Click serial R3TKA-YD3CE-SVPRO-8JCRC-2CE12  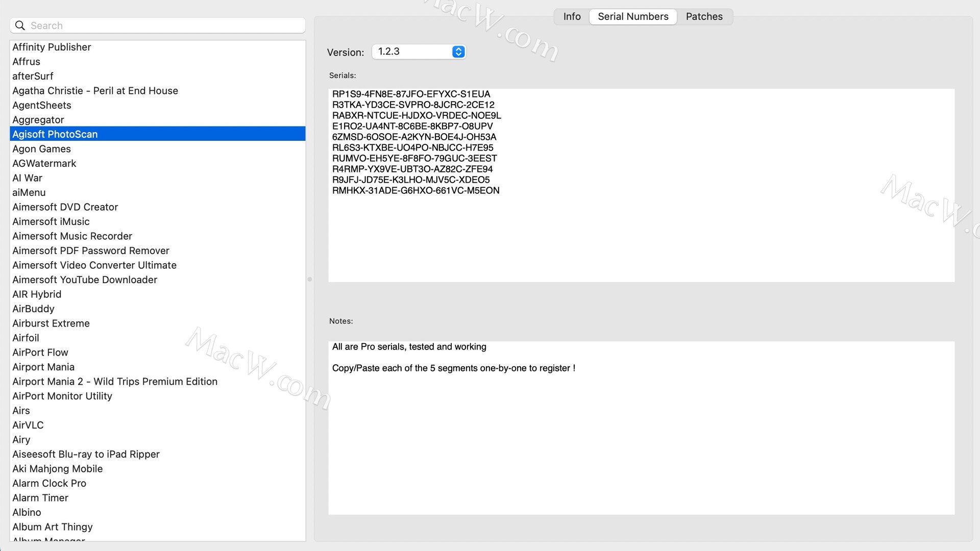pos(413,105)
